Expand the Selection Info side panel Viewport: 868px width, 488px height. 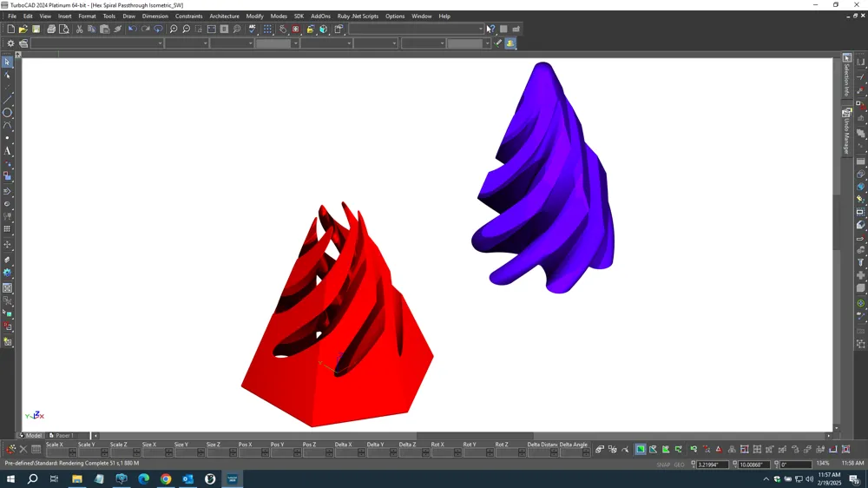pyautogui.click(x=847, y=76)
